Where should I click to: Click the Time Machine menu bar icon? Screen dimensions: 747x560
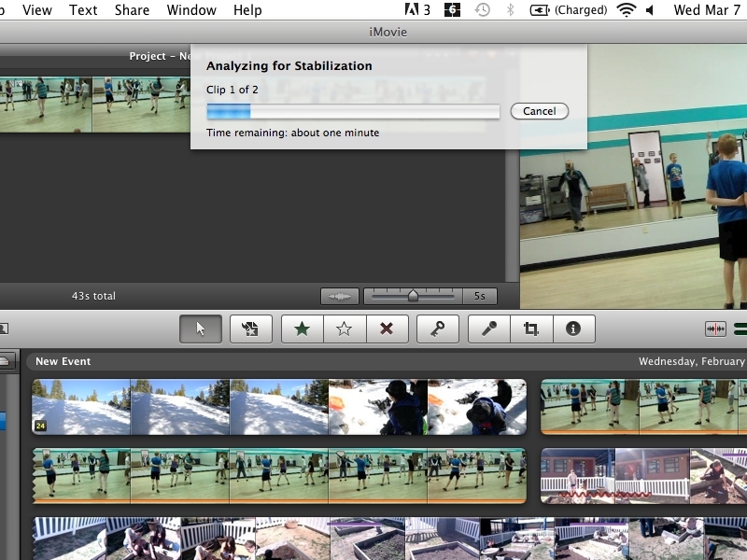pyautogui.click(x=482, y=10)
